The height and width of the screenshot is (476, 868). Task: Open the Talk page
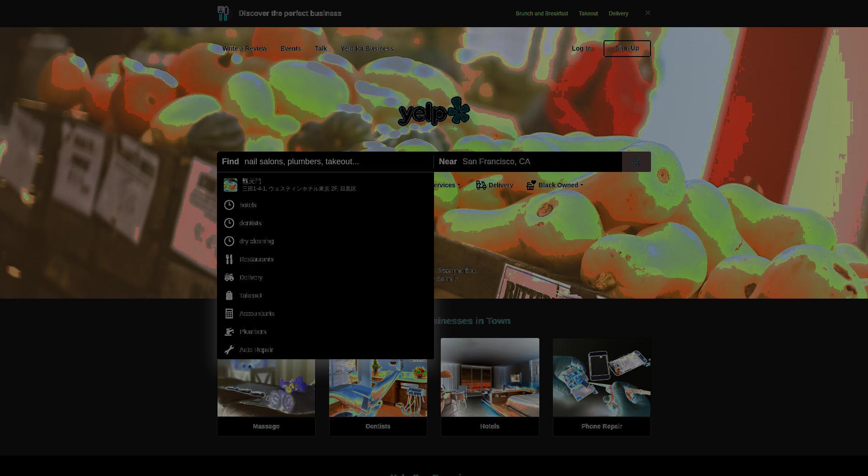coord(321,48)
